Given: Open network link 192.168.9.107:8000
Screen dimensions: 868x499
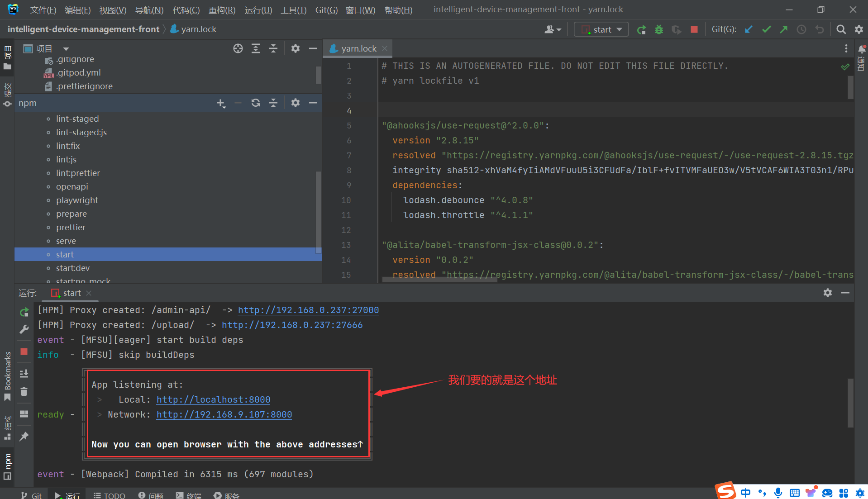Looking at the screenshot, I should click(x=224, y=414).
